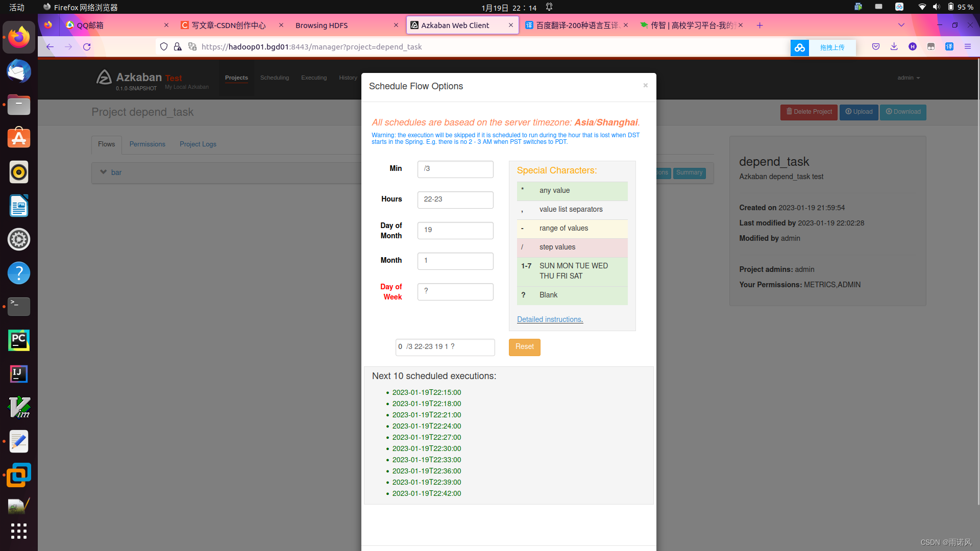
Task: Open the Firefox downloads arrow icon
Action: [894, 47]
